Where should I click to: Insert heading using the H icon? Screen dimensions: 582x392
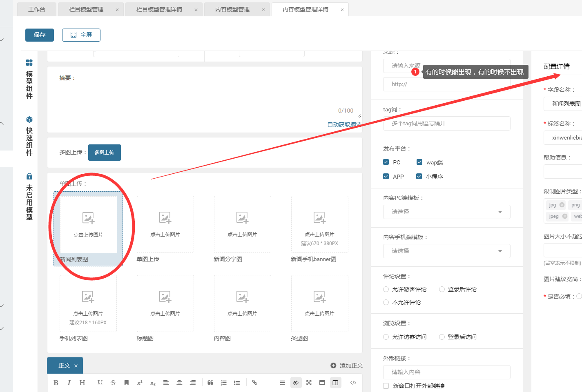click(82, 383)
